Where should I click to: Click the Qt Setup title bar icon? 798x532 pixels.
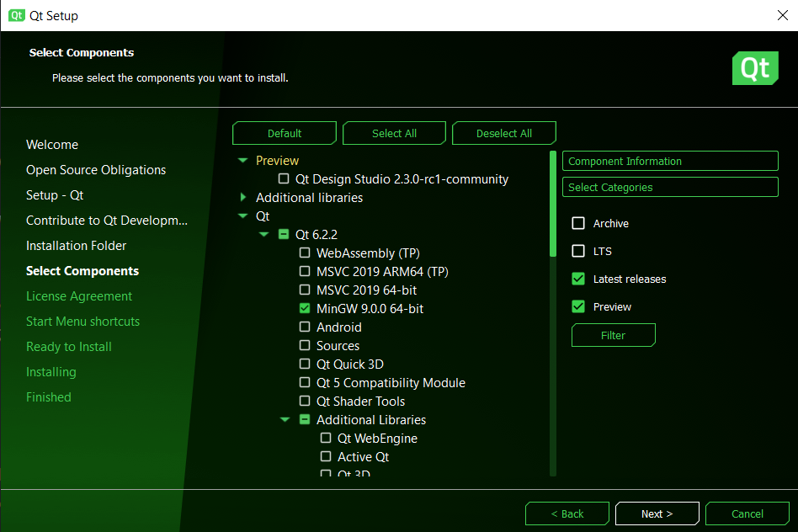(x=17, y=15)
